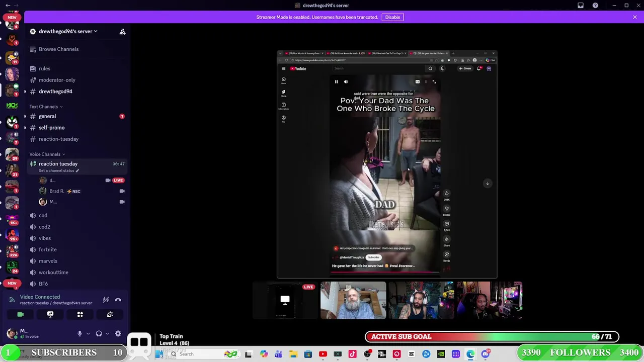This screenshot has width=644, height=362.
Task: Collapse the Voice Channels category
Action: [x=47, y=154]
